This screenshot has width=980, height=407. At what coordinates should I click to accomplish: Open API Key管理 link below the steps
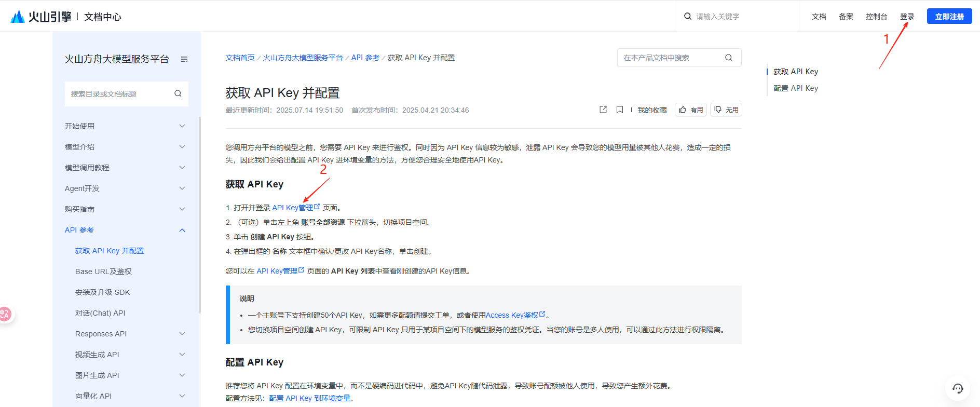point(280,271)
